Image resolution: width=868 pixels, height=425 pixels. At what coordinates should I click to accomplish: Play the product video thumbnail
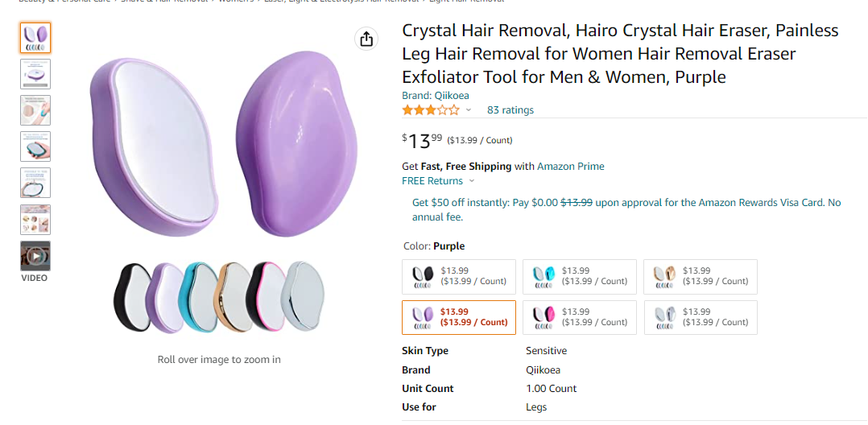click(35, 256)
